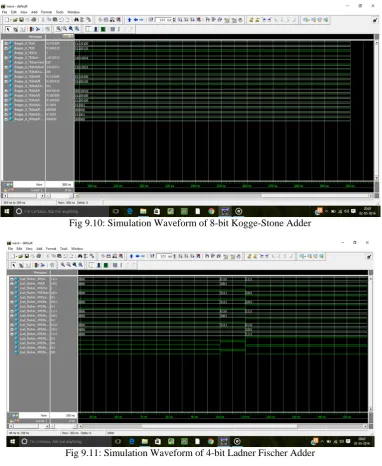Open Tools menu in Kogge-Stone wave window
382x466 pixels.
pos(60,12)
